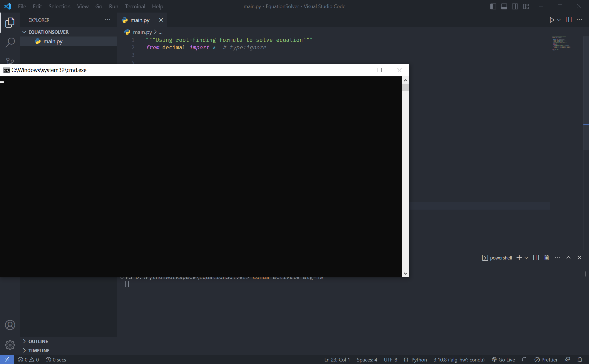
Task: Click inside the cmd.exe console area
Action: point(201,176)
